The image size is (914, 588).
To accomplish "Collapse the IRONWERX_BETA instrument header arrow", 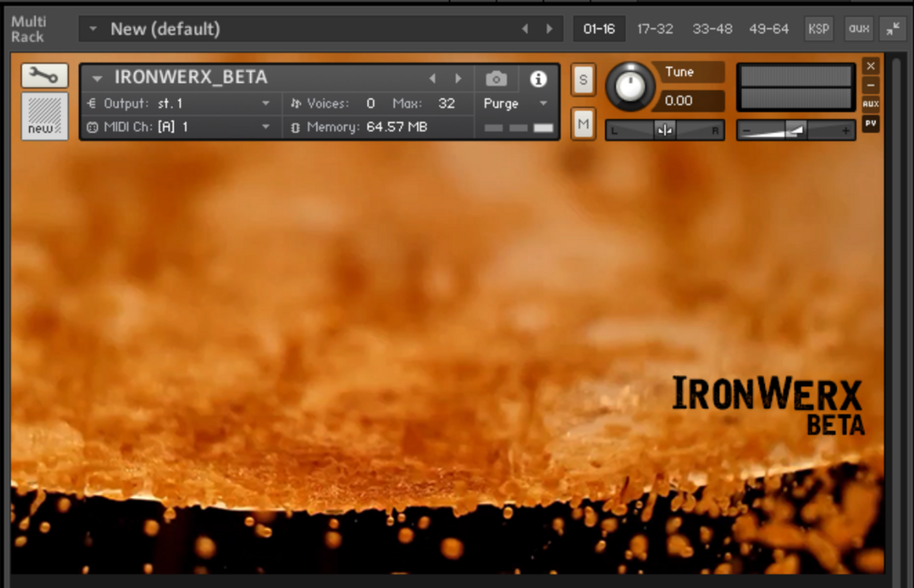I will click(x=96, y=77).
